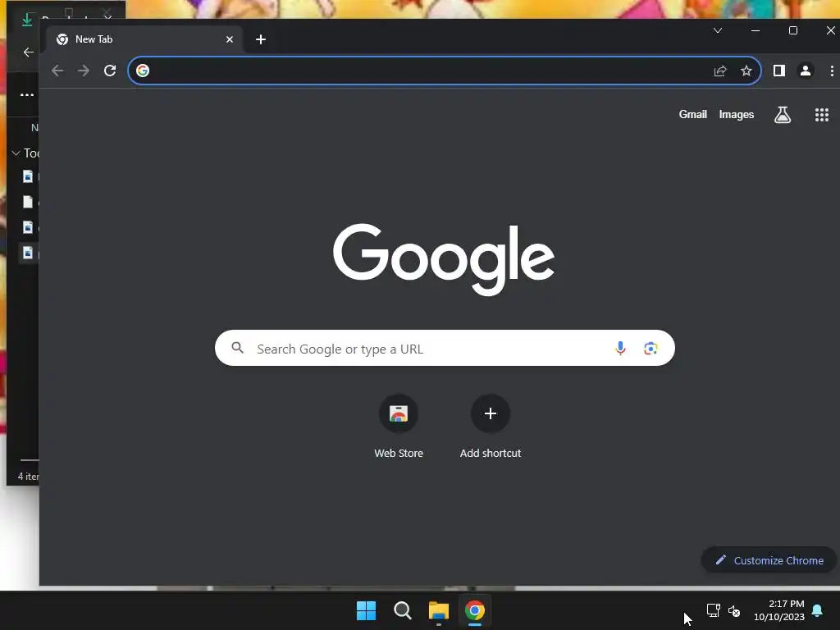Bookmark this tab with the star icon

pos(746,71)
